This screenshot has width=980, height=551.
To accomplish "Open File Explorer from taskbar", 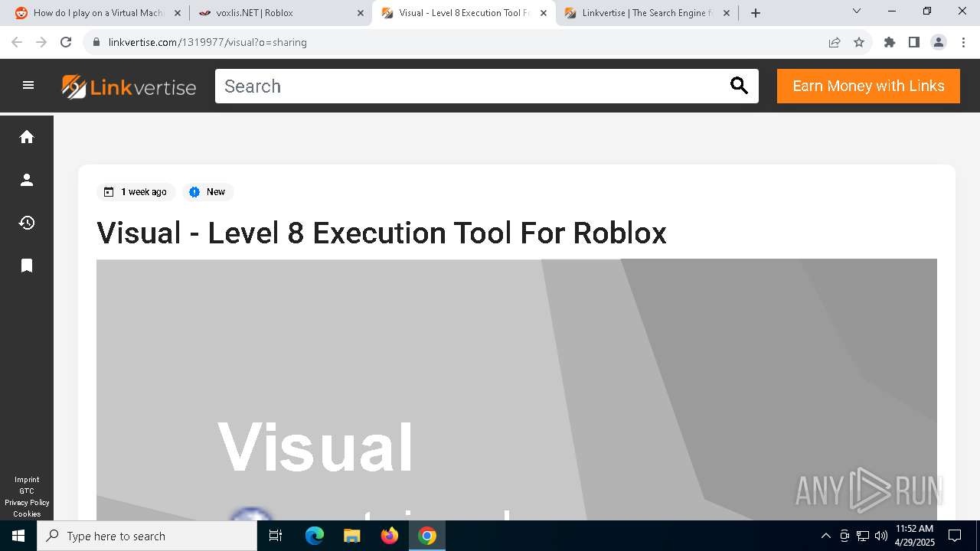I will [351, 536].
